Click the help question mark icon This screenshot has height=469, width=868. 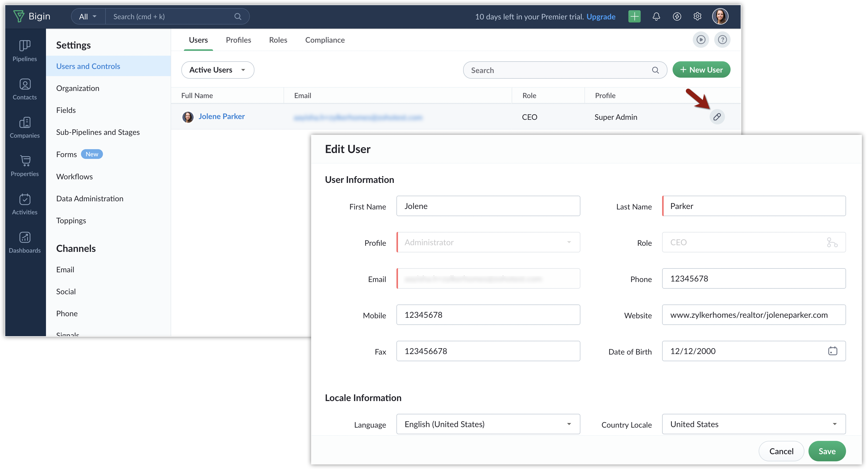(x=722, y=40)
